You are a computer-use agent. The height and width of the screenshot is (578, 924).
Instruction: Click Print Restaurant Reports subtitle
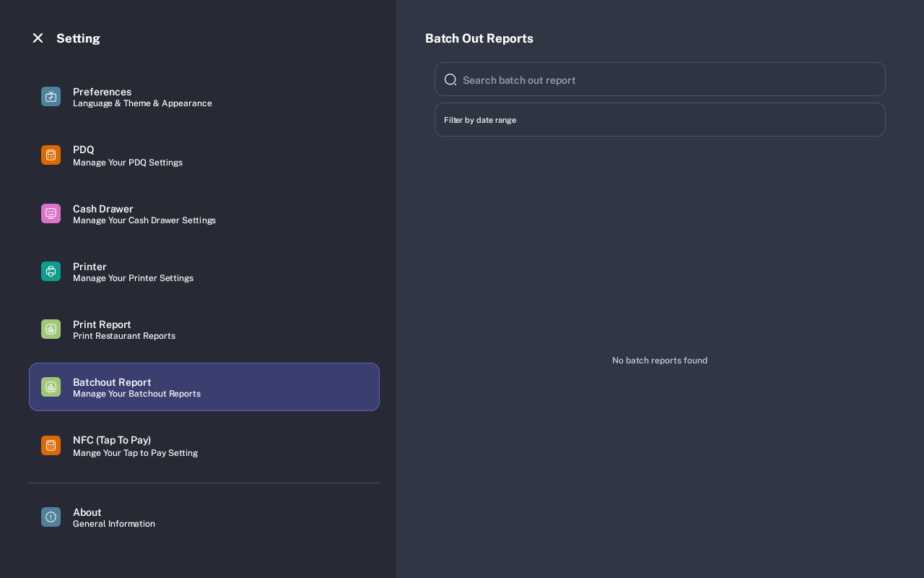coord(124,336)
